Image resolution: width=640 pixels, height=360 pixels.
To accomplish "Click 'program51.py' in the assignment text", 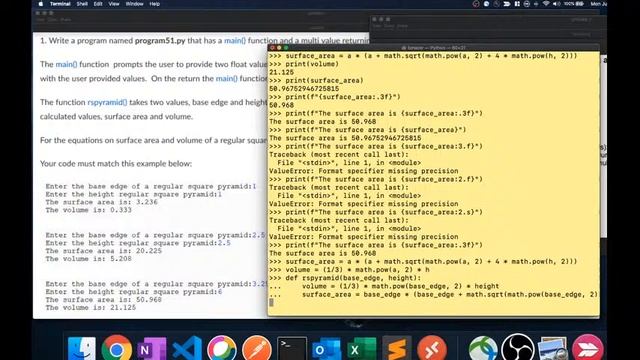I will point(160,40).
